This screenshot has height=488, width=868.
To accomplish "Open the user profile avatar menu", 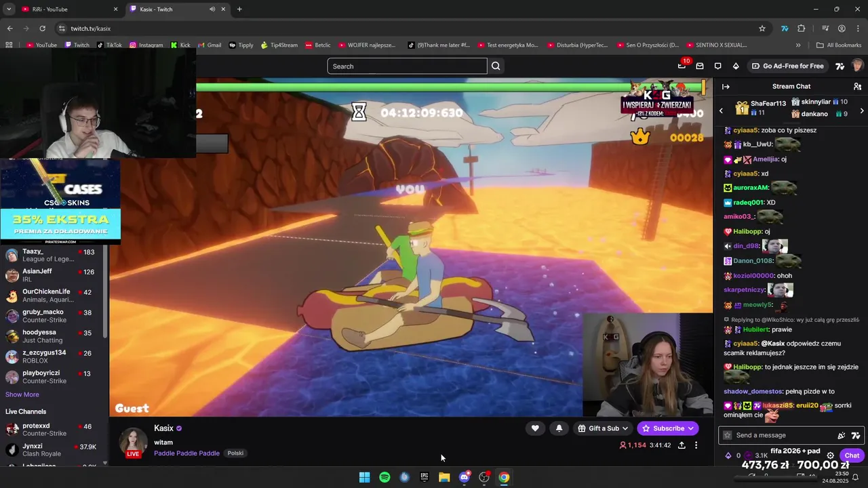I will point(858,66).
